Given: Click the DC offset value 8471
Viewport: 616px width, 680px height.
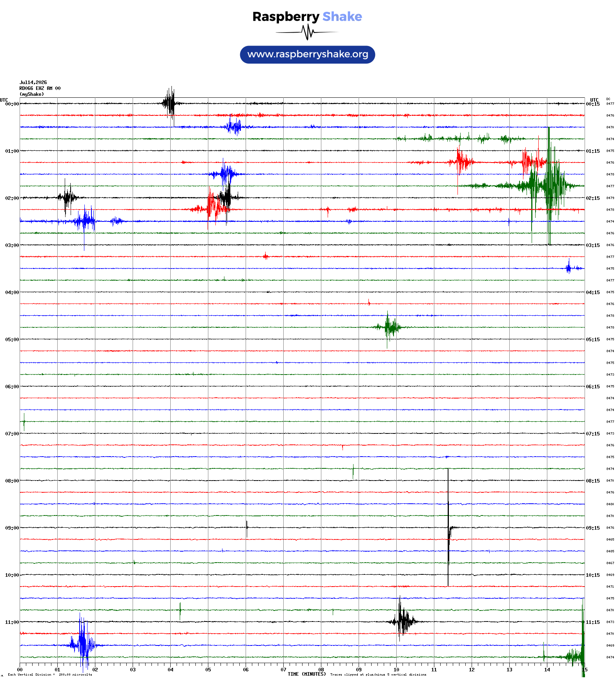Looking at the screenshot, I should pos(610,587).
